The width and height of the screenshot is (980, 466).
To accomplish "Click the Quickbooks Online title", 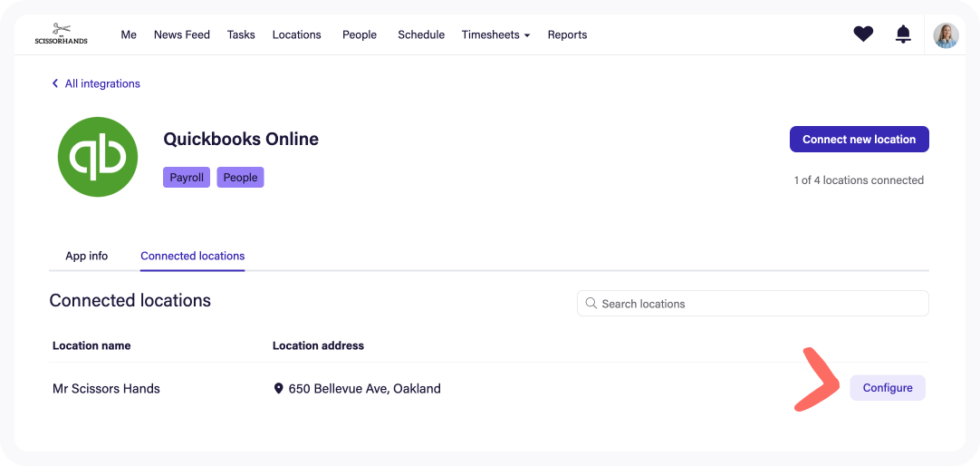I will pyautogui.click(x=241, y=139).
